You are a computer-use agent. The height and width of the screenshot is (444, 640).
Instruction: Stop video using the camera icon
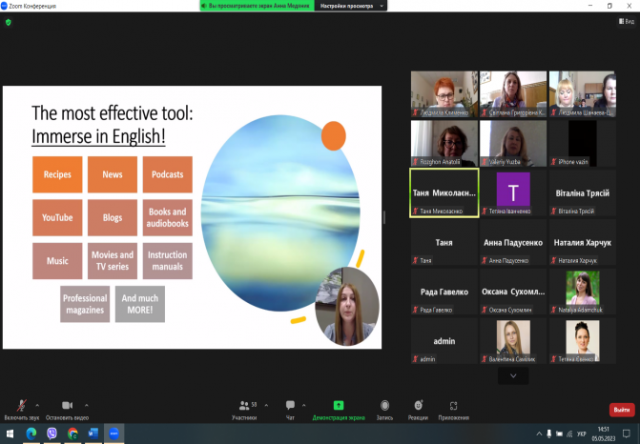67,405
